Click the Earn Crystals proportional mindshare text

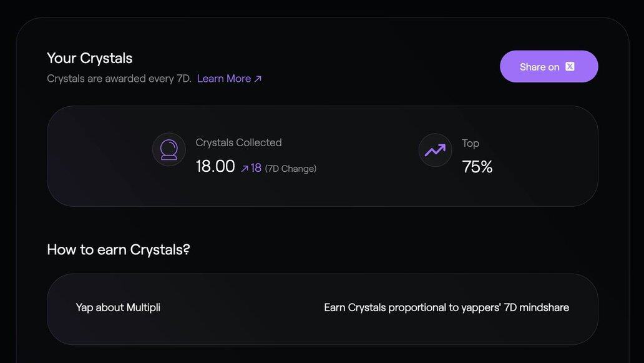[x=446, y=307]
